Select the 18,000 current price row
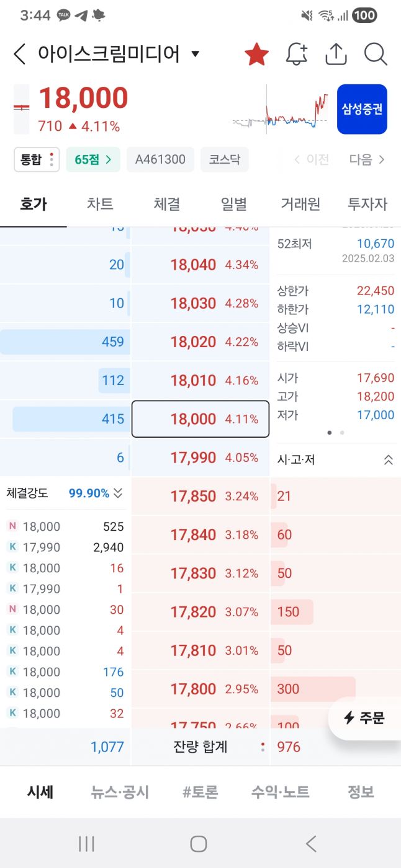The height and width of the screenshot is (868, 401). (200, 419)
